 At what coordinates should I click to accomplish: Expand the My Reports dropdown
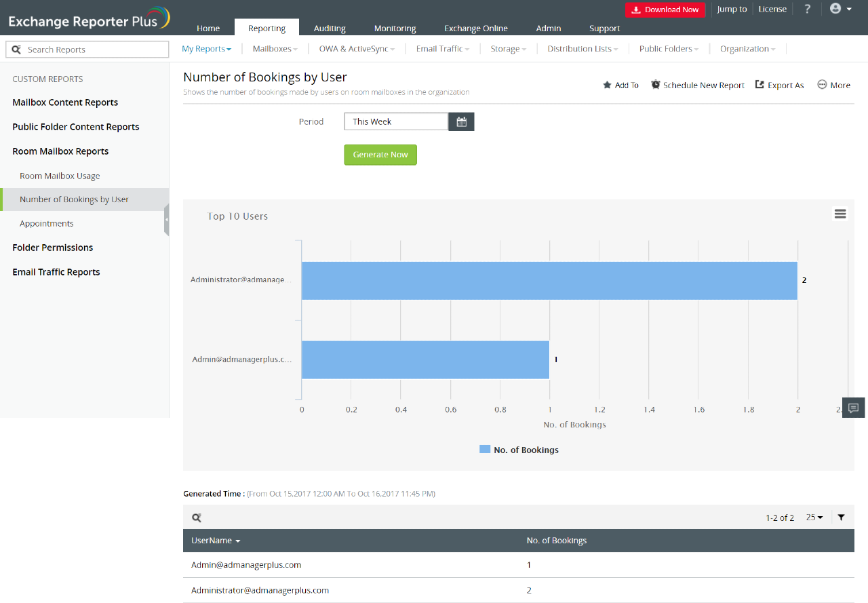[x=206, y=49]
